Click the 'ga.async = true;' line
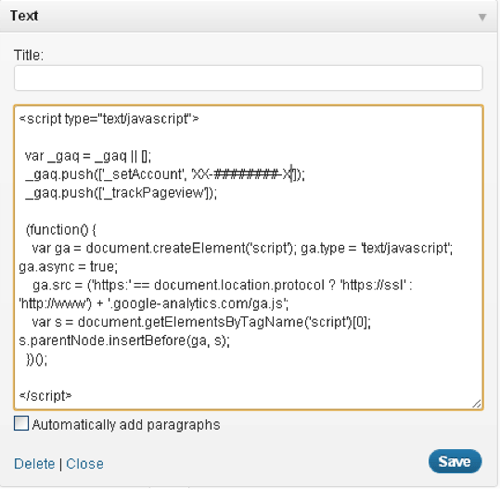Screen dimensions: 500x489 [x=68, y=267]
